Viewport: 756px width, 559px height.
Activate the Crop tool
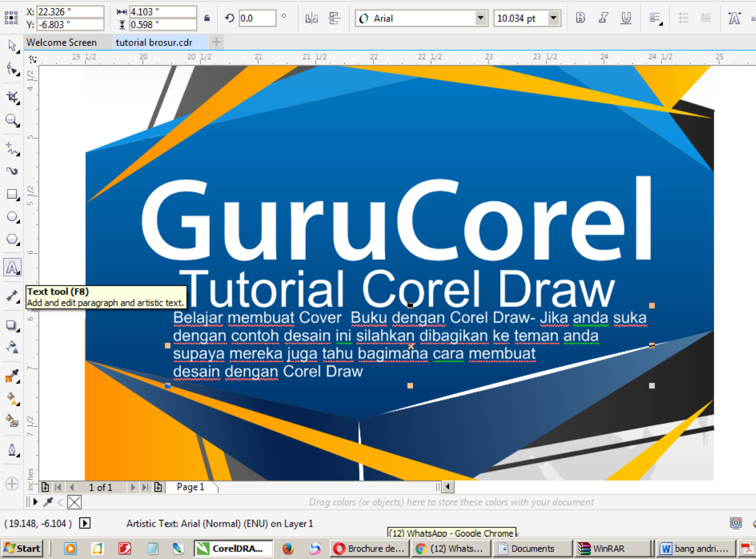click(12, 98)
